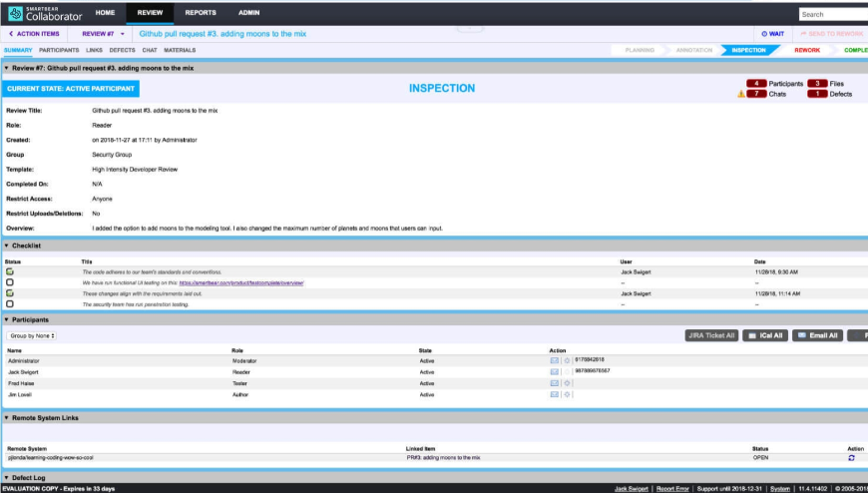Click into the Search field
This screenshot has height=493, width=868.
[x=834, y=14]
